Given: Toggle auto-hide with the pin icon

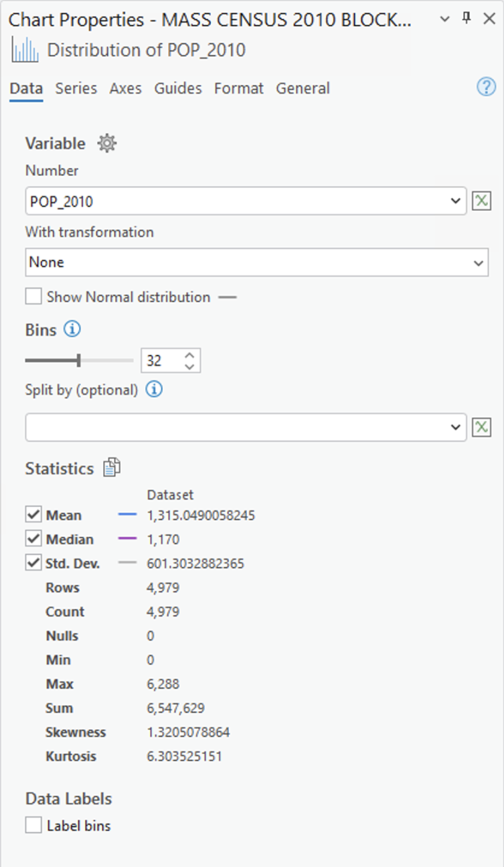Looking at the screenshot, I should point(467,19).
